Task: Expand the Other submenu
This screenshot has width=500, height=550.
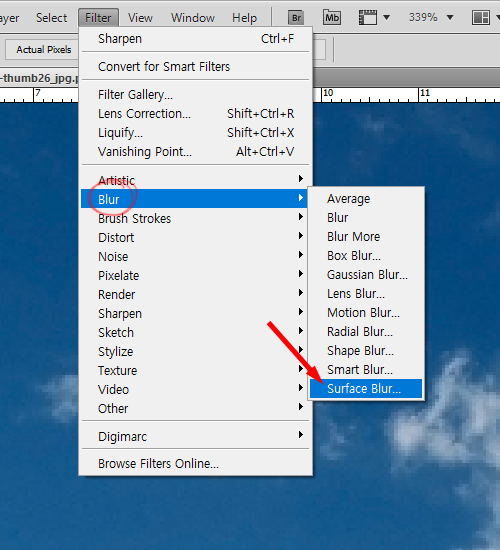Action: [195, 408]
